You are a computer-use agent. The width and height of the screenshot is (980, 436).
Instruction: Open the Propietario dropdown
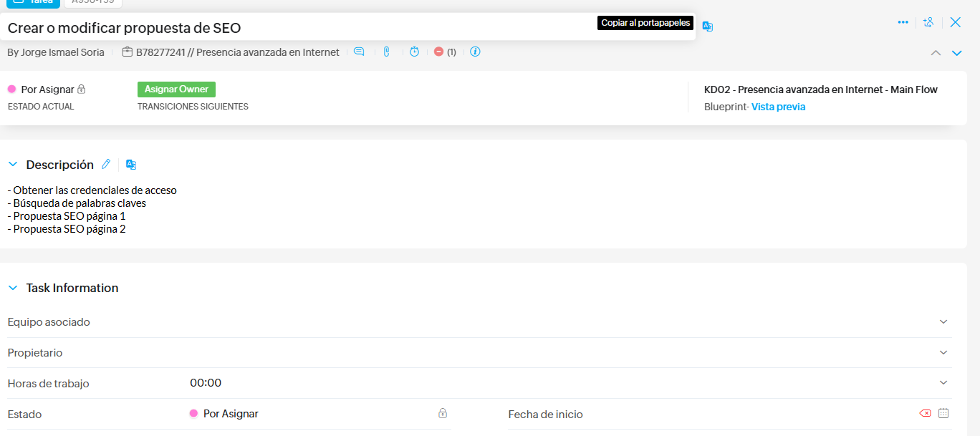[943, 353]
